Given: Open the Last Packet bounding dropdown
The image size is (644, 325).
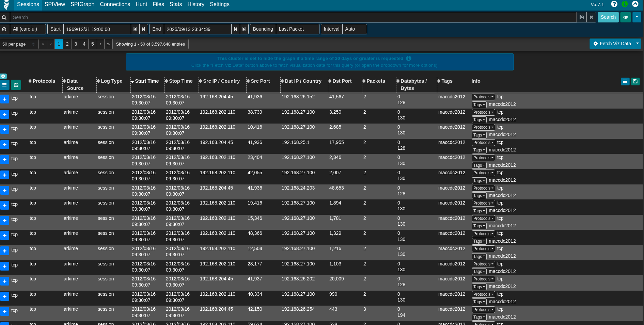Looking at the screenshot, I should [298, 29].
